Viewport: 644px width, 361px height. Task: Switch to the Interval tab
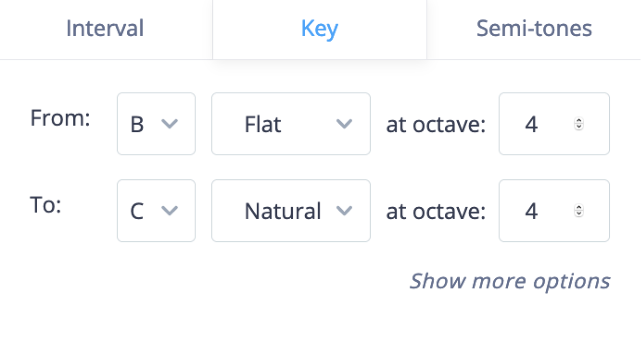(x=105, y=28)
